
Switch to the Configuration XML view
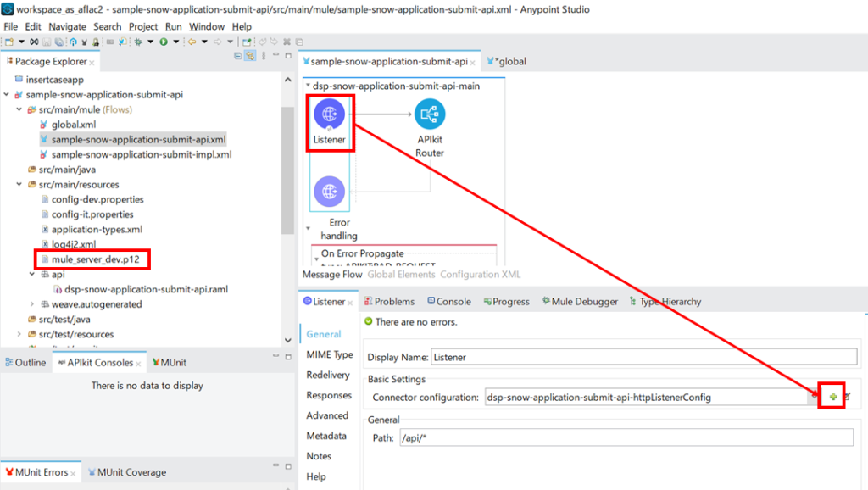coord(480,275)
